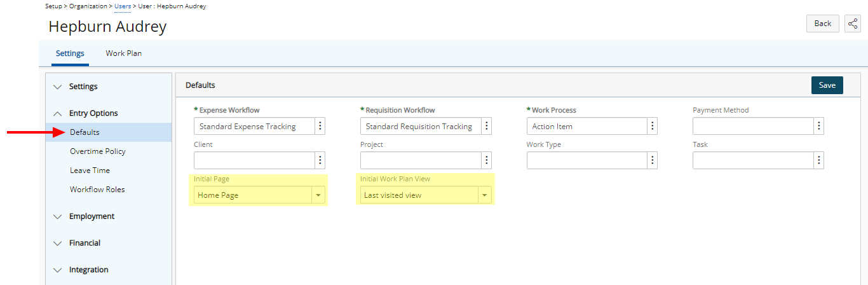Switch to the Work Plan tab
The width and height of the screenshot is (868, 285).
click(124, 53)
